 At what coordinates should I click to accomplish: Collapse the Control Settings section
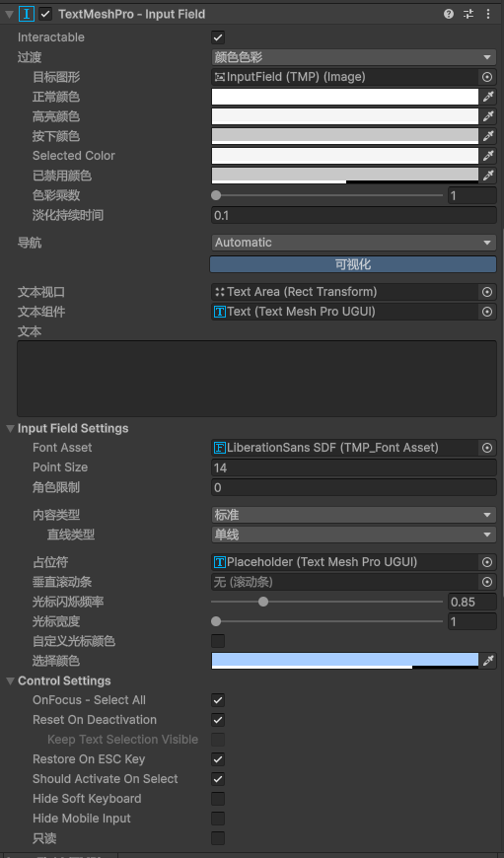click(10, 681)
